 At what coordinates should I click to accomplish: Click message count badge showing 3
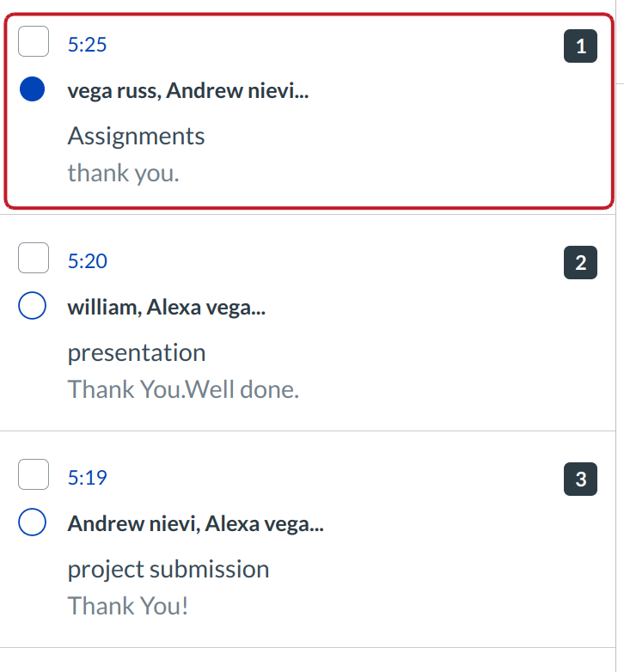click(580, 480)
